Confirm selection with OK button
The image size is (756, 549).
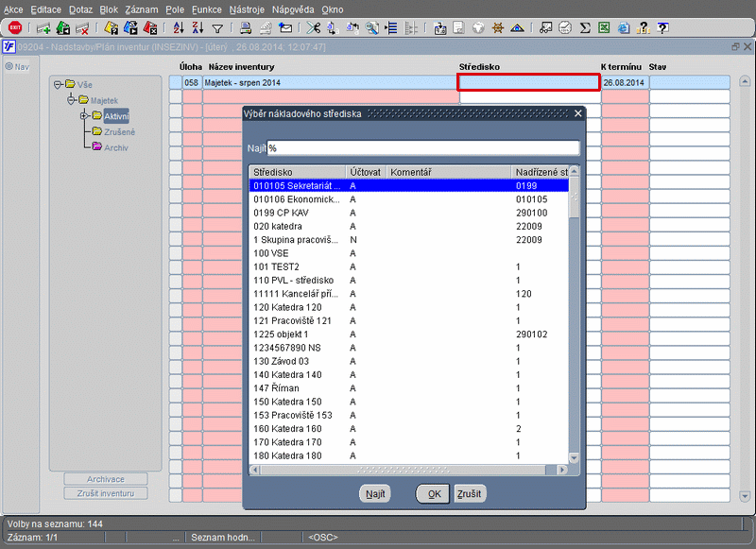[433, 493]
